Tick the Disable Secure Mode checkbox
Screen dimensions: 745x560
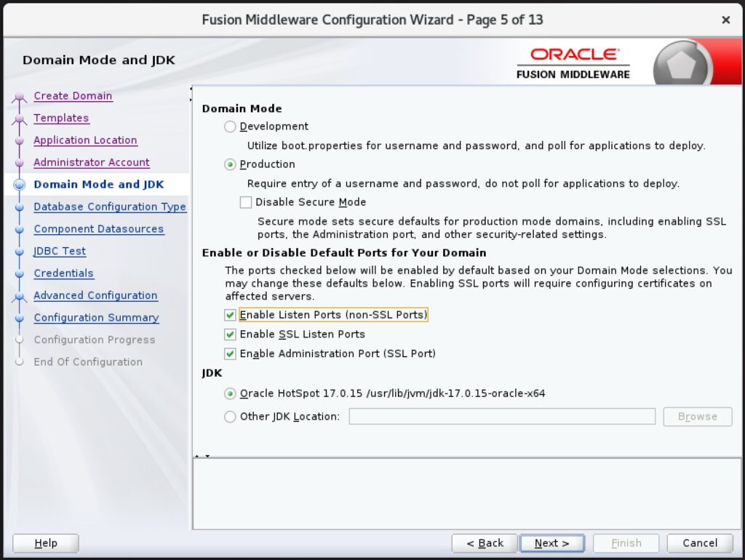click(246, 202)
